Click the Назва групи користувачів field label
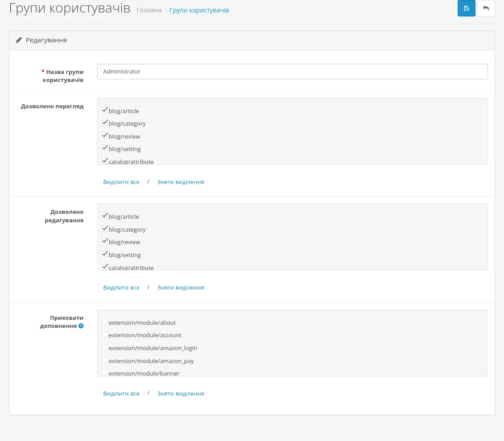Screen dimensions: 504x441 click(x=63, y=76)
